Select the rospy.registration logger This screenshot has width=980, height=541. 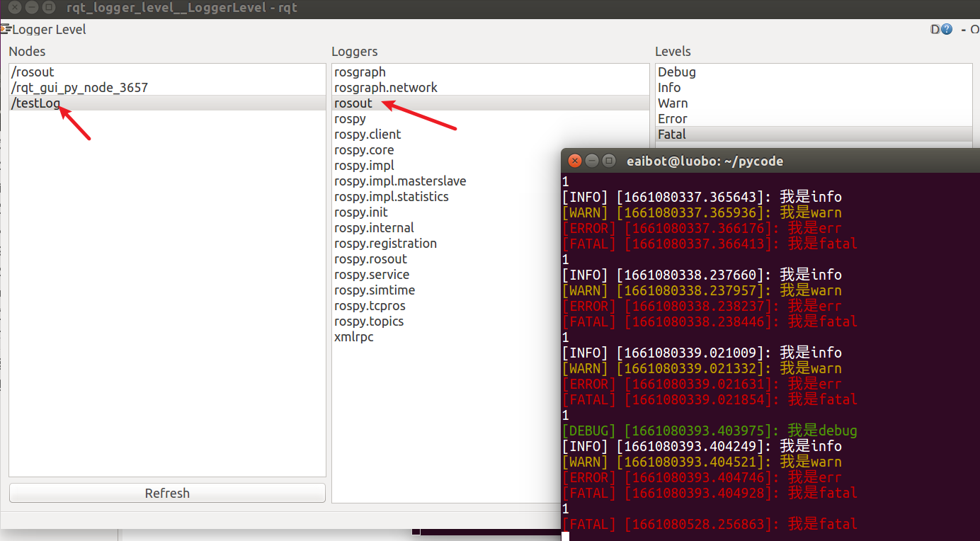446,244
